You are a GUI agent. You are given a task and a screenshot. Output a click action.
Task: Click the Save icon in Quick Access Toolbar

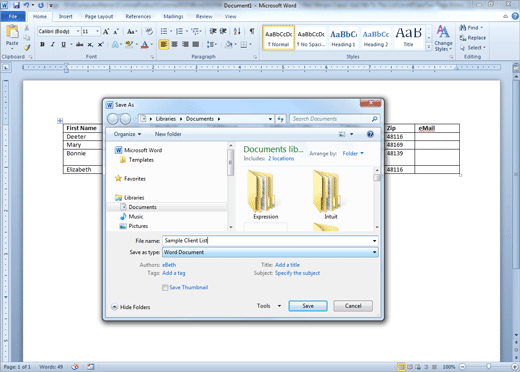pyautogui.click(x=16, y=5)
